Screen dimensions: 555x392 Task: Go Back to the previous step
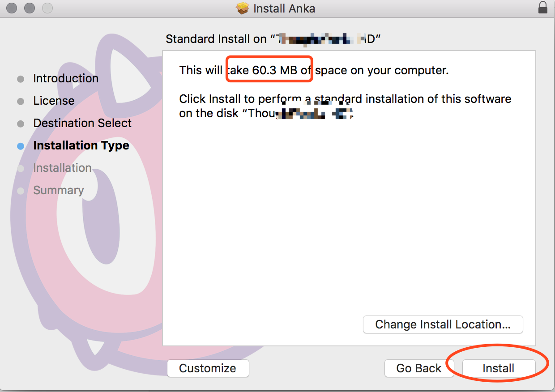click(x=419, y=368)
